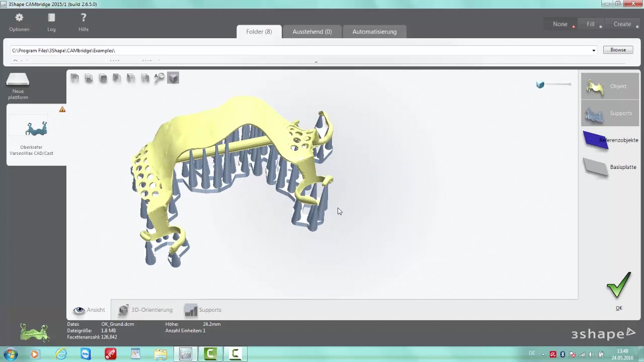644x362 pixels.
Task: Expand the folder path dropdown arrow
Action: (594, 50)
